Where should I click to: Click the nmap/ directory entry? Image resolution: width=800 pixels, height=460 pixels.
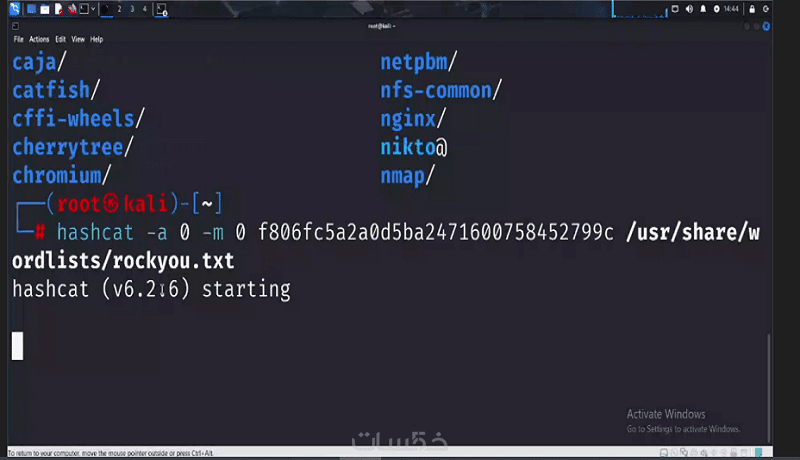coord(407,176)
